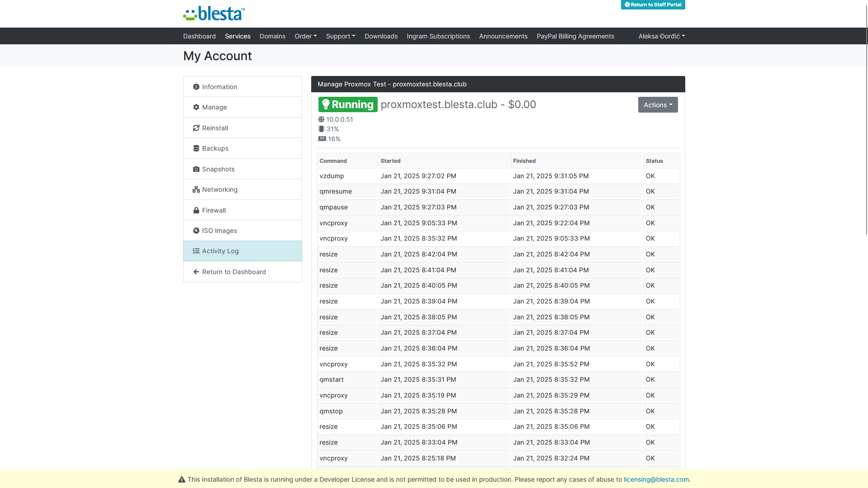Open Announcements in nav bar

click(x=503, y=36)
